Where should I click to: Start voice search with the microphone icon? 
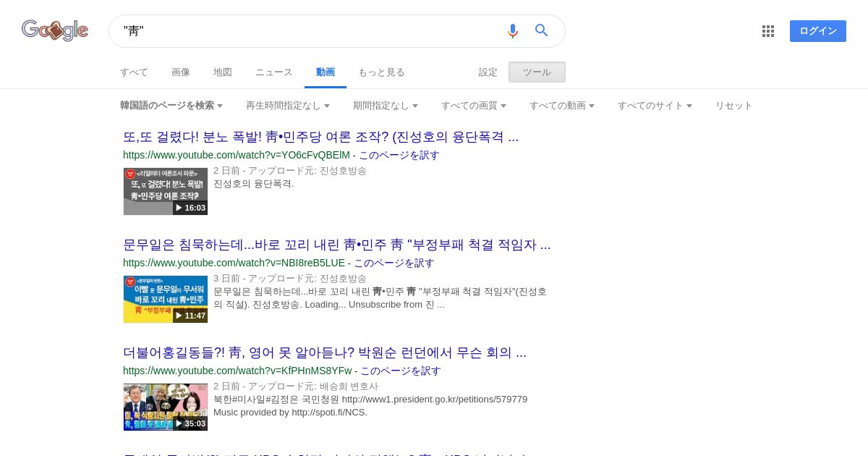[513, 30]
